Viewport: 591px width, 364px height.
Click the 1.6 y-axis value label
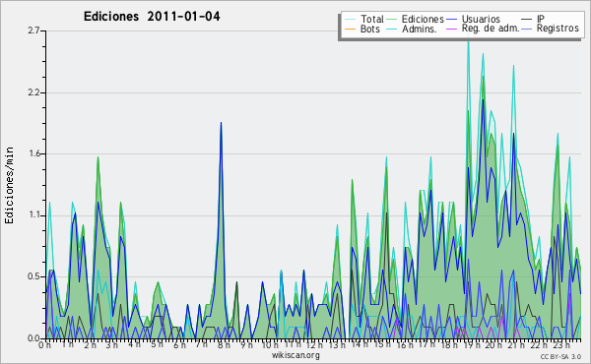[x=33, y=153]
